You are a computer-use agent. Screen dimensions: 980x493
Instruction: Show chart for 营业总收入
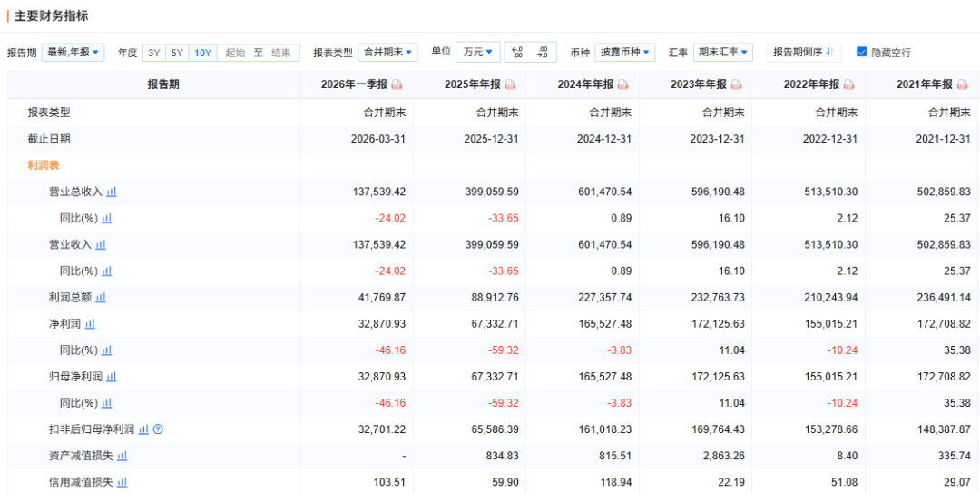click(112, 192)
